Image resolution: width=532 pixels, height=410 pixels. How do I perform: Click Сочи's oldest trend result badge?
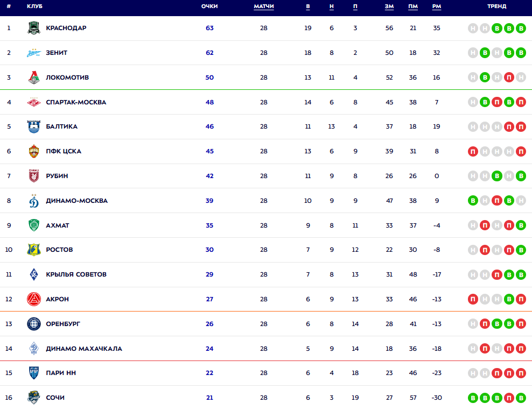473,398
